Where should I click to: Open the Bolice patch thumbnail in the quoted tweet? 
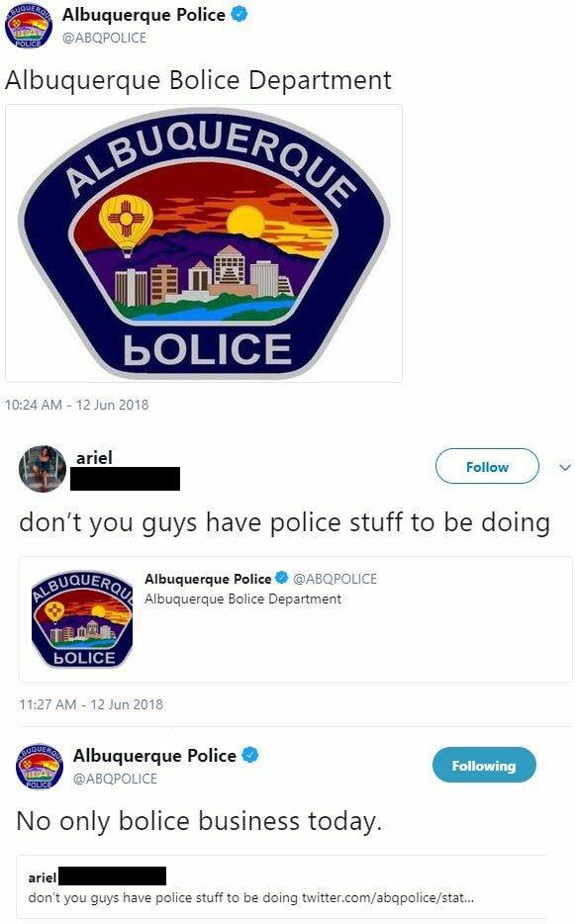(x=82, y=618)
